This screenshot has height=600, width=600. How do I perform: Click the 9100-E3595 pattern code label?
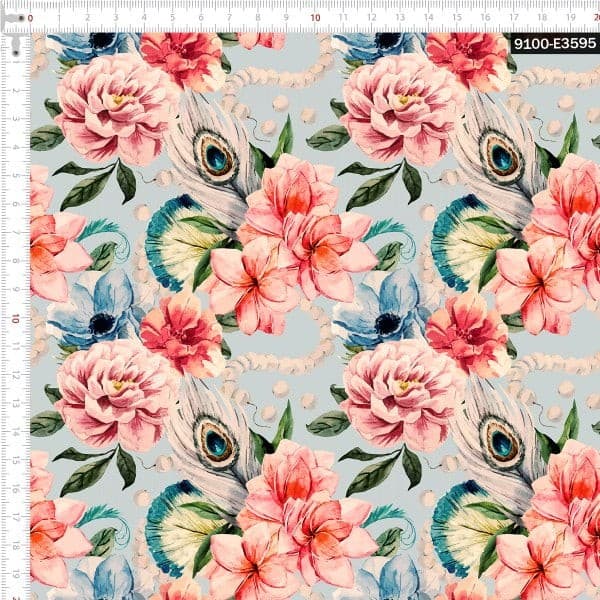[x=555, y=43]
